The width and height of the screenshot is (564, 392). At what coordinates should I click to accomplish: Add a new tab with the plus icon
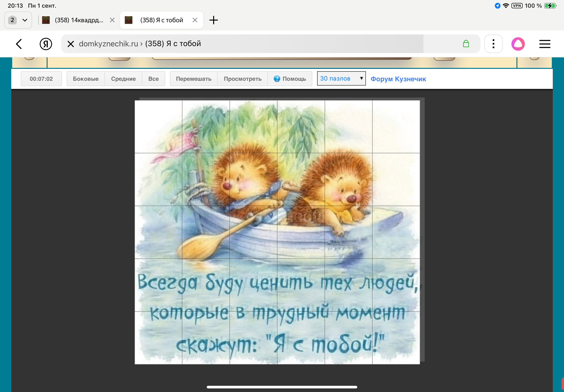(213, 20)
